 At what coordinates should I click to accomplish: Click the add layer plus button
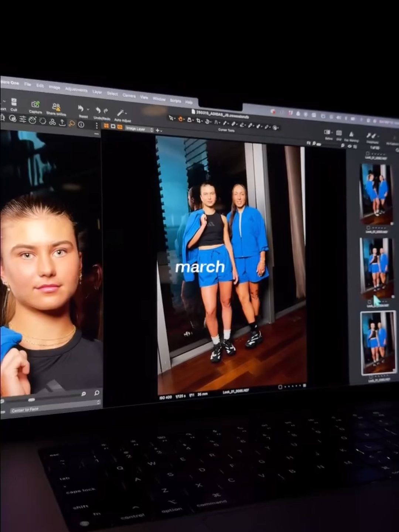(158, 130)
